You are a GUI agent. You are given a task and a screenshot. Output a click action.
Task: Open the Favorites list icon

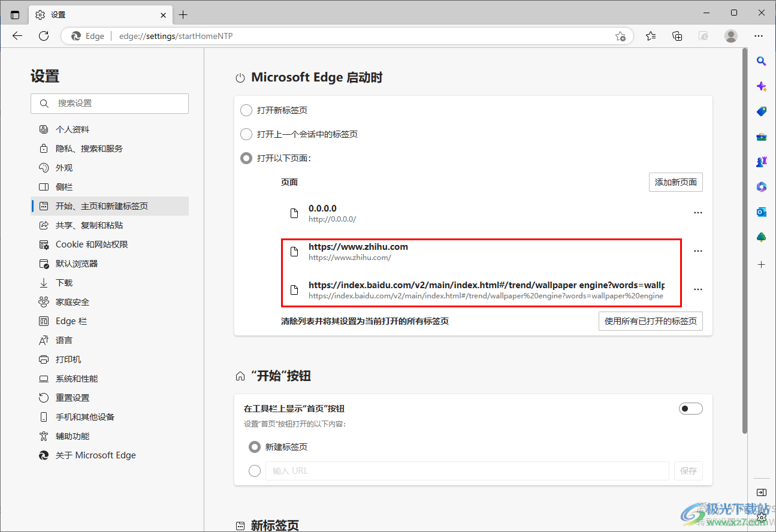click(x=651, y=36)
